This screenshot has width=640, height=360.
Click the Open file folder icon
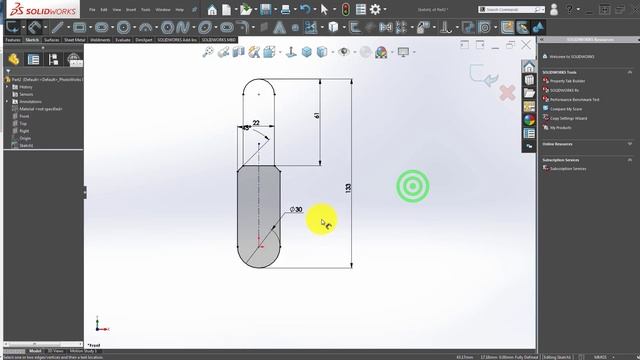click(x=246, y=9)
